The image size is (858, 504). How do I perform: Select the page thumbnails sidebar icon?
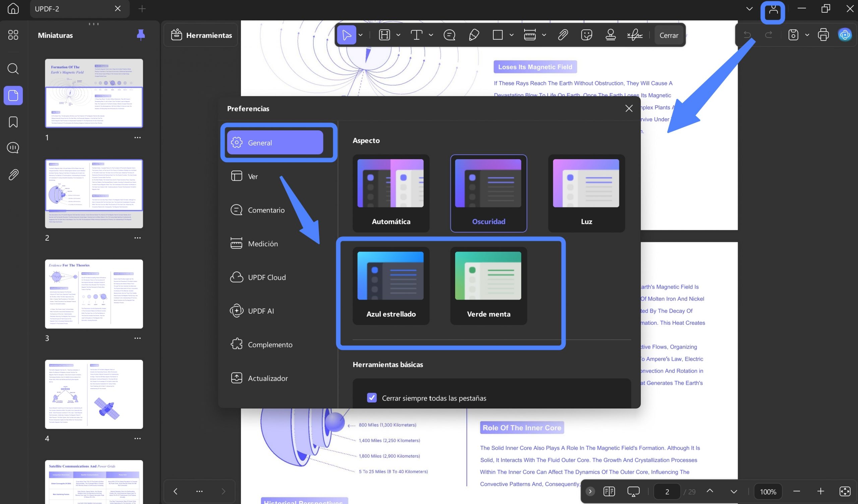(13, 96)
